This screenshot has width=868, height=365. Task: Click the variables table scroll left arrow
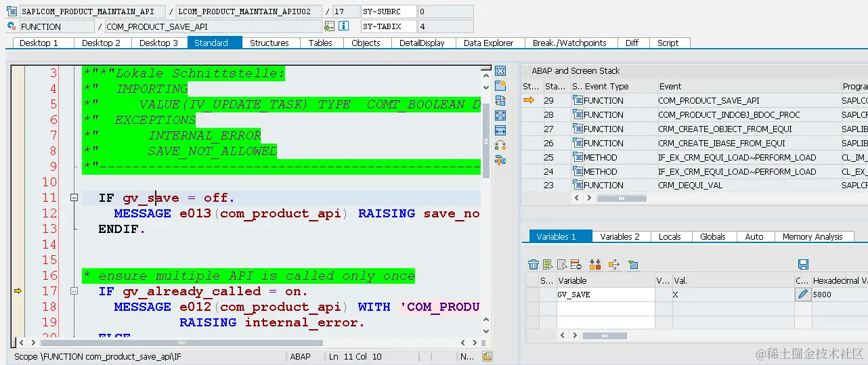pyautogui.click(x=561, y=335)
